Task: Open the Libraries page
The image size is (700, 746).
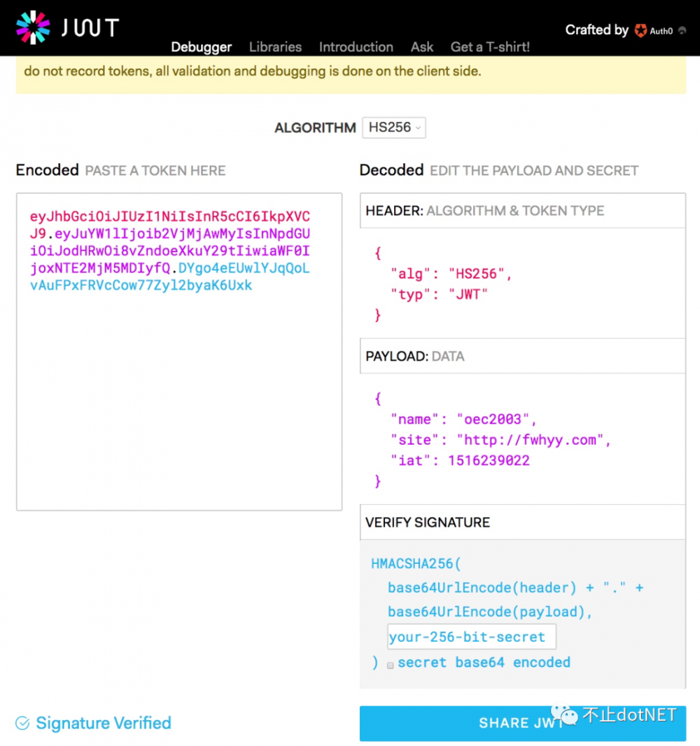Action: coord(275,47)
